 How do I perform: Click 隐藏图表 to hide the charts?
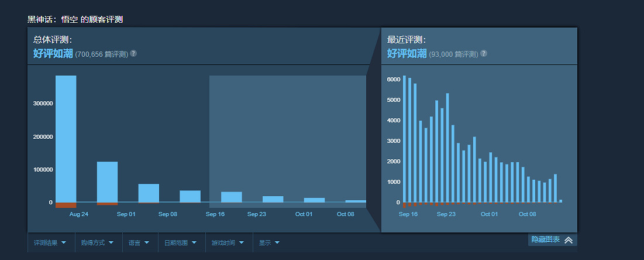click(x=552, y=240)
